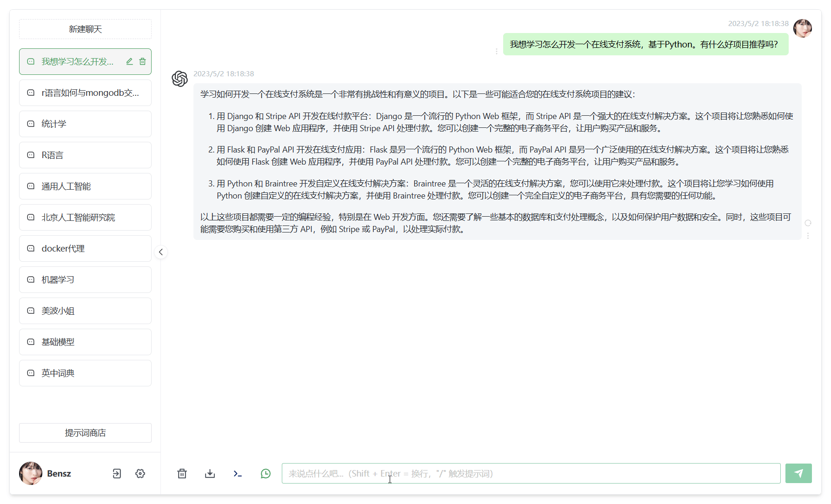Delete the active chat via its trash icon
831x504 pixels.
(x=143, y=61)
